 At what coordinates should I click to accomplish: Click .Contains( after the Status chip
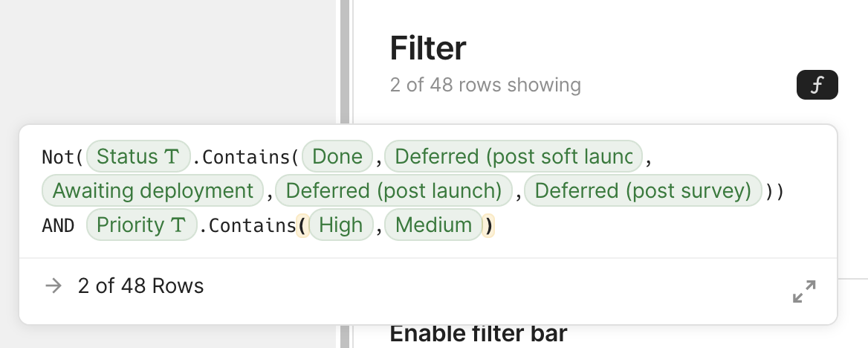(x=245, y=158)
